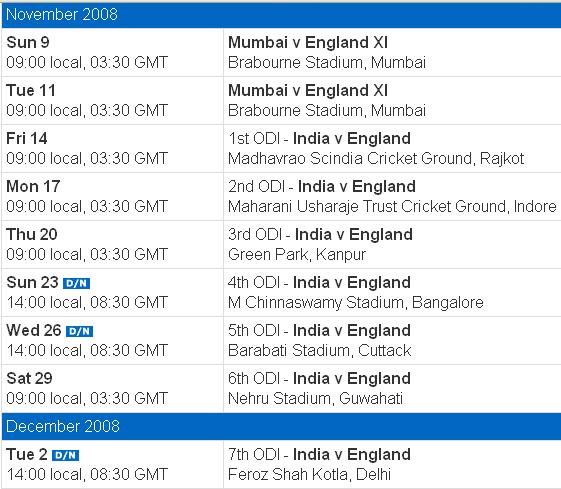The height and width of the screenshot is (489, 561).
Task: Click the Fri 14 date cell
Action: point(112,148)
